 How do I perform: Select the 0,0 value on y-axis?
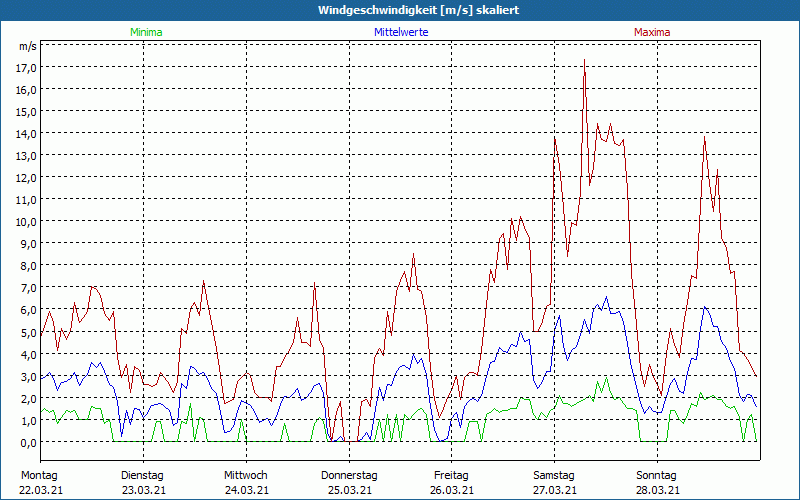(27, 442)
